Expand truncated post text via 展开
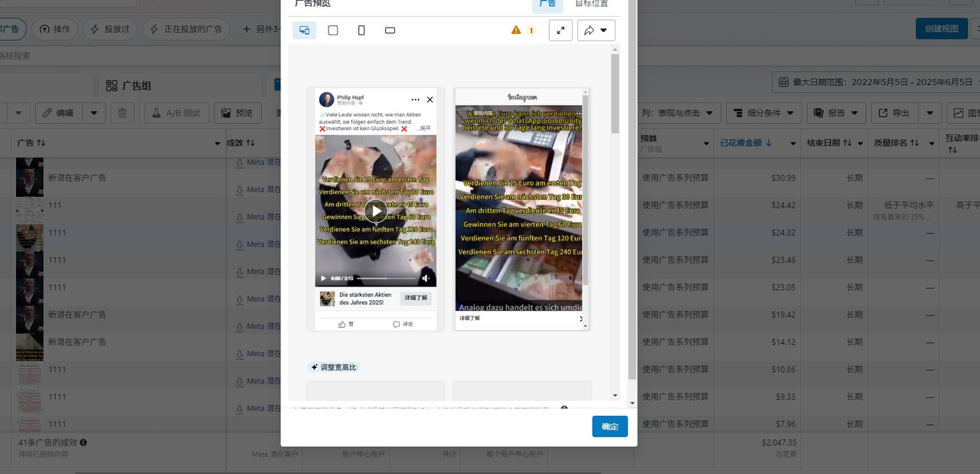980x474 pixels. tap(424, 129)
